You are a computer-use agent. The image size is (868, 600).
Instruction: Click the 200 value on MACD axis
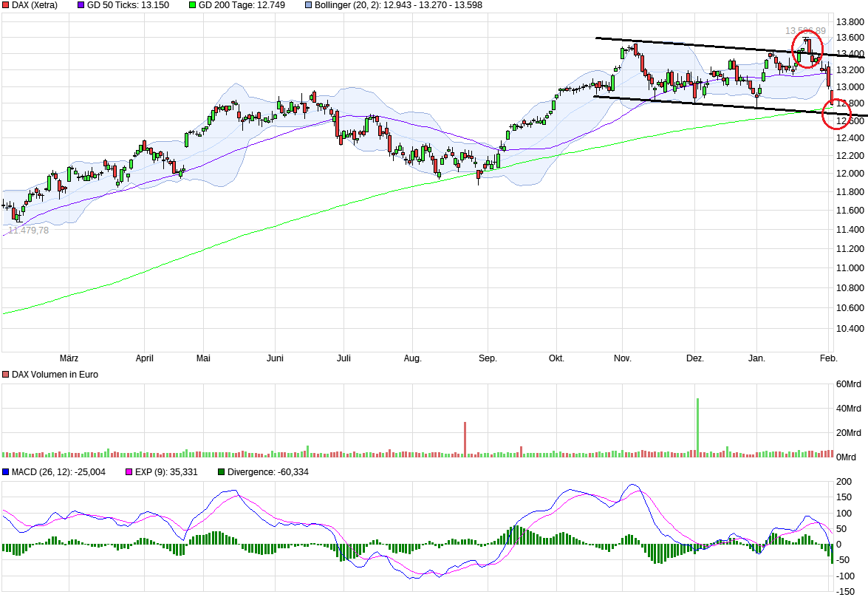pyautogui.click(x=844, y=482)
